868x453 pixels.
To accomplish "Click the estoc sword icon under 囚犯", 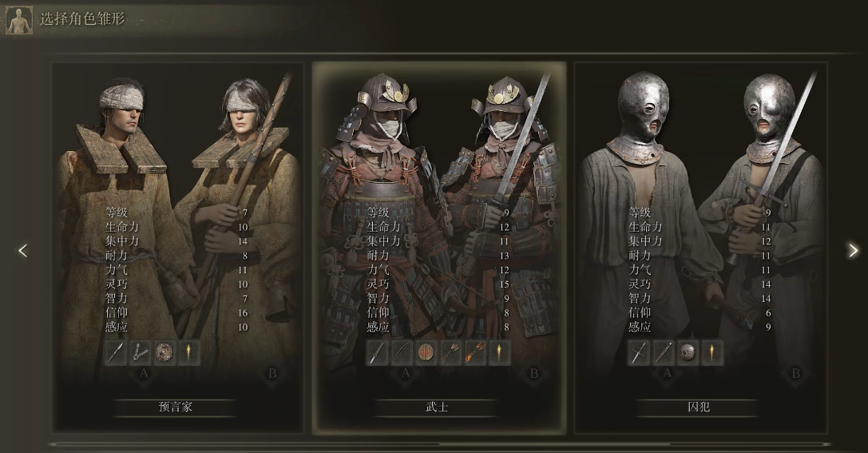I will (x=638, y=352).
